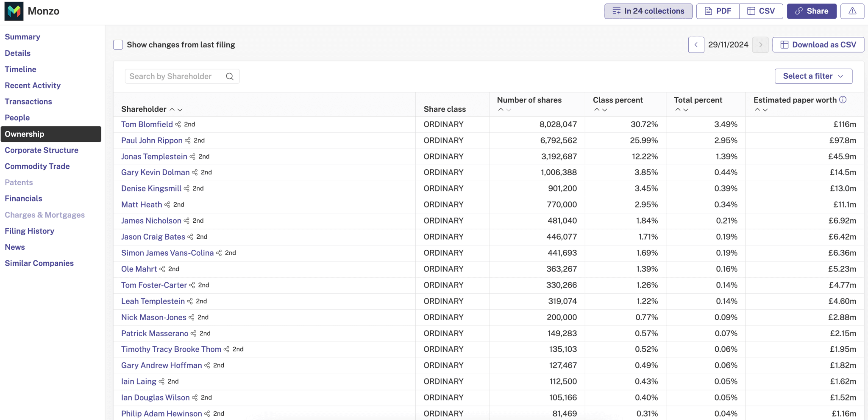The height and width of the screenshot is (420, 868).
Task: Open the Select a filter dropdown
Action: tap(813, 76)
